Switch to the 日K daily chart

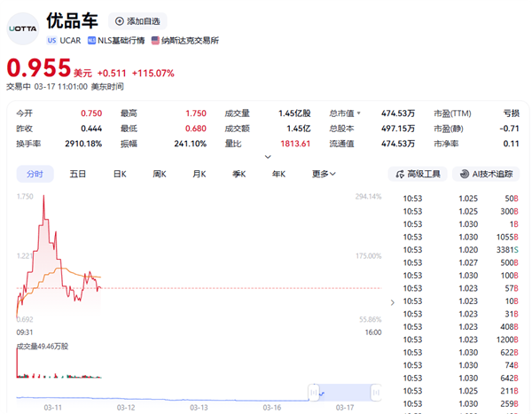(119, 174)
